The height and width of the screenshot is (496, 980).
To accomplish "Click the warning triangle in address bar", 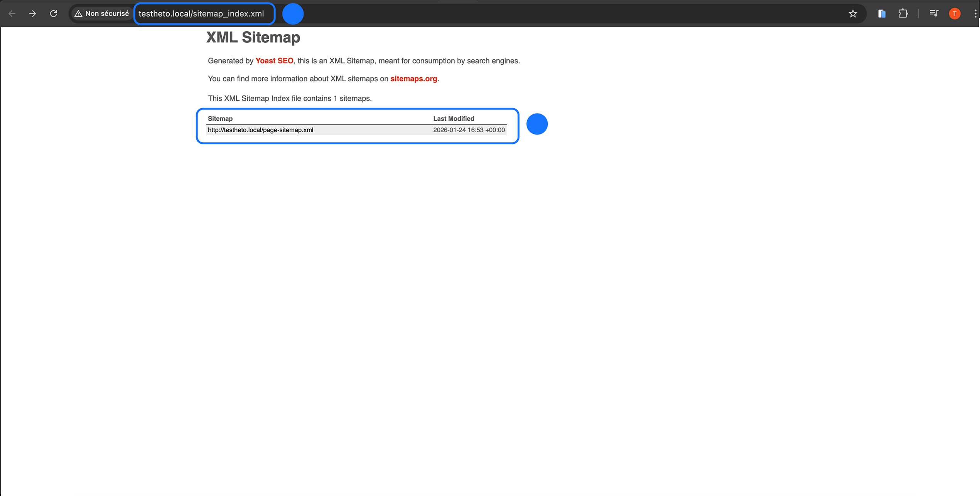I will tap(78, 13).
